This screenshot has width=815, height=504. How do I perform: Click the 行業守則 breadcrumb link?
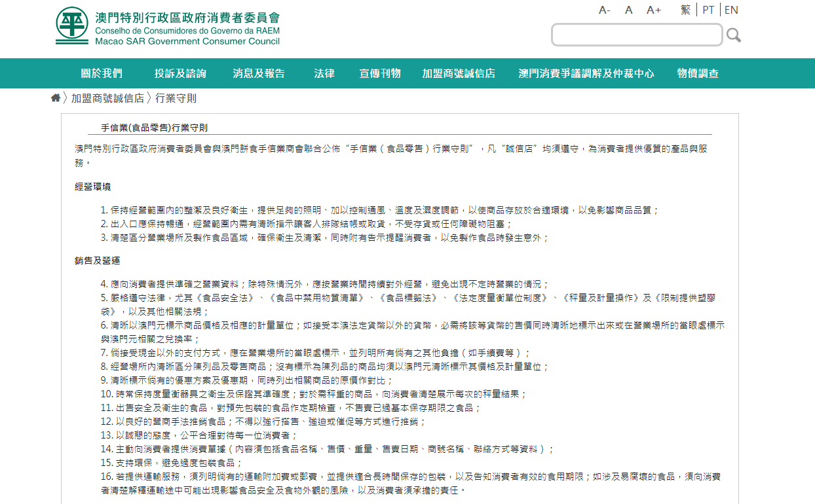[x=176, y=98]
